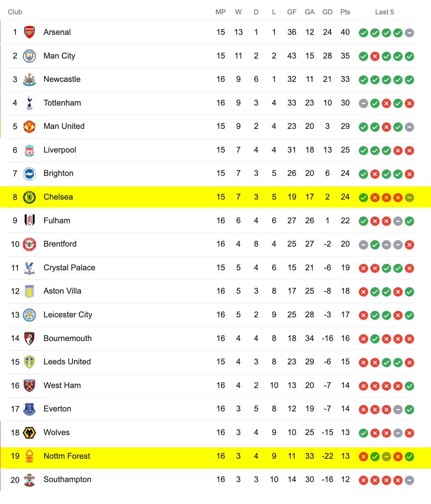Click the Arsenal club crest
431x504 pixels.
pos(29,32)
